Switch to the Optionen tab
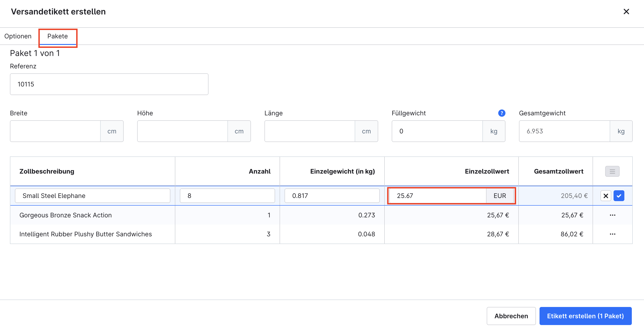Screen dimensions: 644x330 click(18, 36)
